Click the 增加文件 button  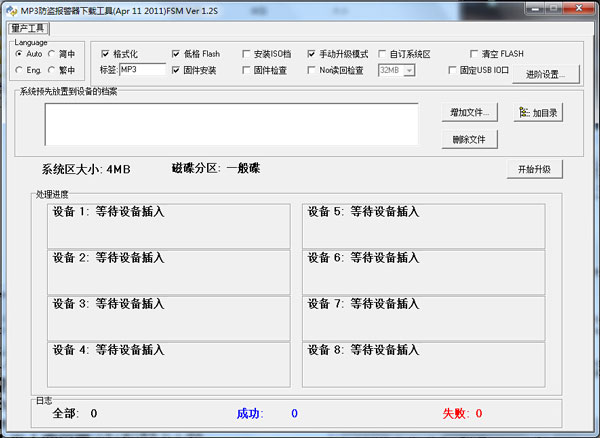pos(470,112)
